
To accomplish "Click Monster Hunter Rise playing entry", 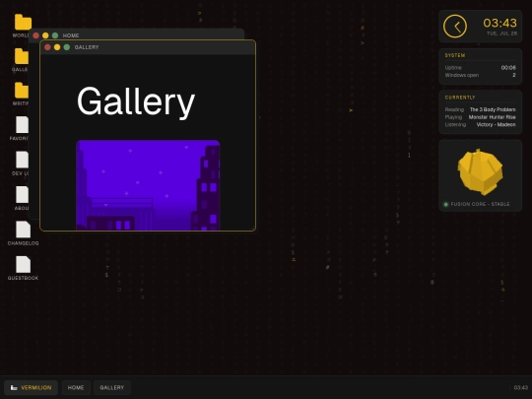I will coord(492,117).
